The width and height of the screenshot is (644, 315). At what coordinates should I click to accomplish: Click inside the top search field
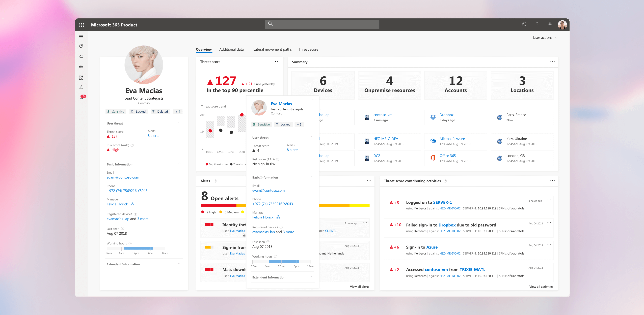pos(322,24)
